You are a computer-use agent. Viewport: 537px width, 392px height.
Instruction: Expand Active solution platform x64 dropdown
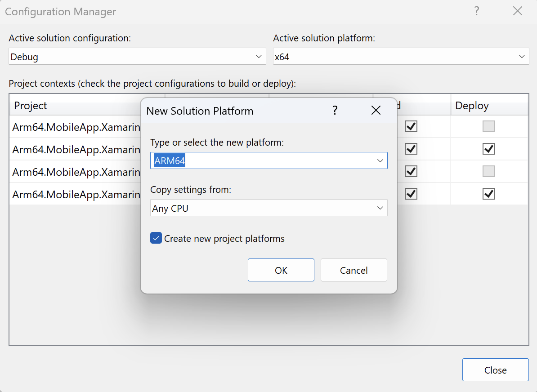[x=522, y=57]
